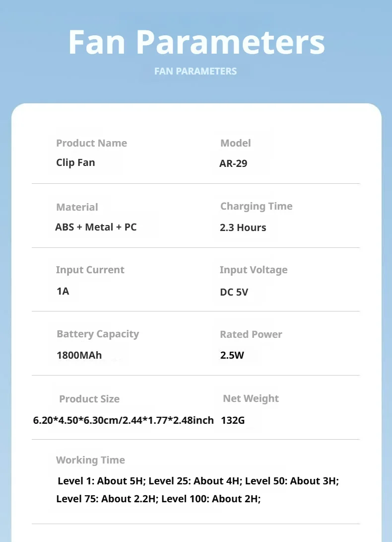Screen dimensions: 392x542
Task: Click the Product Size label
Action: (x=89, y=399)
